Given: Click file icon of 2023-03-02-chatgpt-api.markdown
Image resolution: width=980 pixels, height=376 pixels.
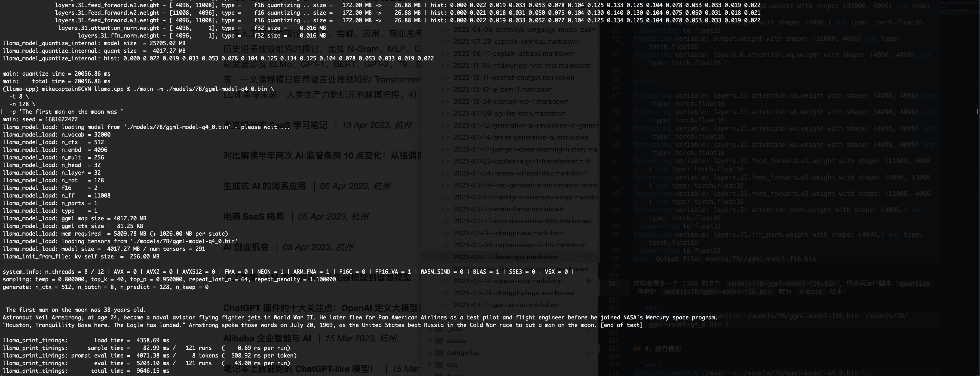Looking at the screenshot, I should point(445,233).
